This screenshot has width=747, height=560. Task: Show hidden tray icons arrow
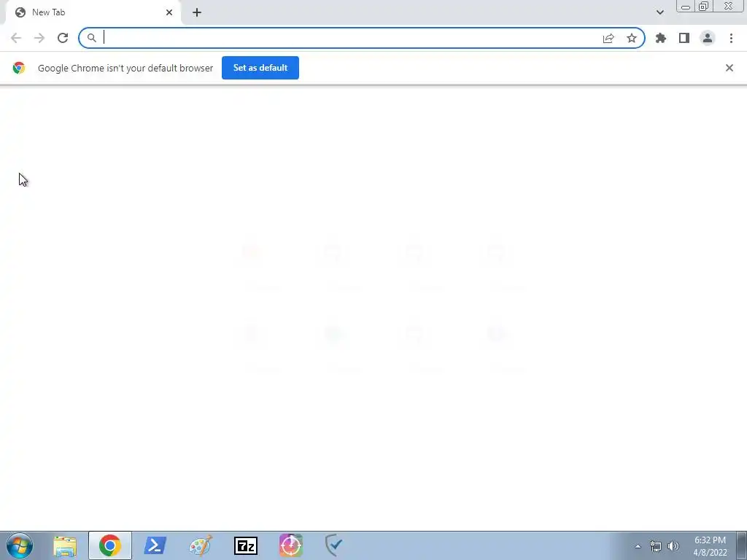(x=638, y=546)
